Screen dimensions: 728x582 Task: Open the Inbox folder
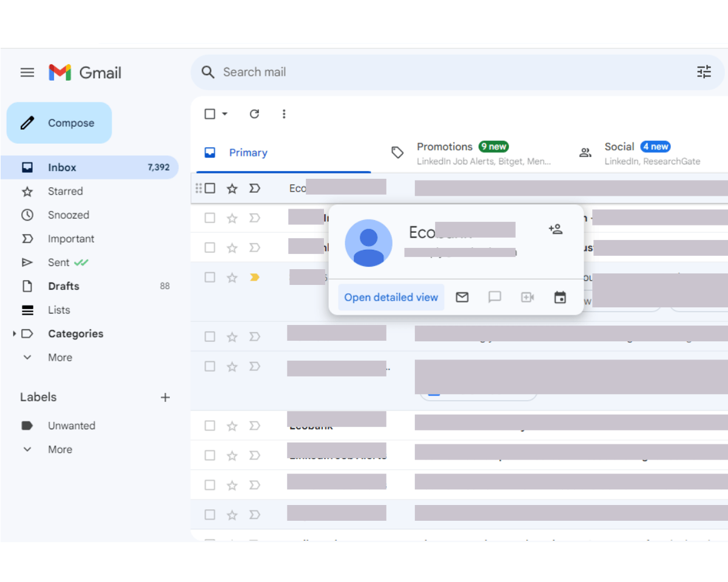point(90,167)
